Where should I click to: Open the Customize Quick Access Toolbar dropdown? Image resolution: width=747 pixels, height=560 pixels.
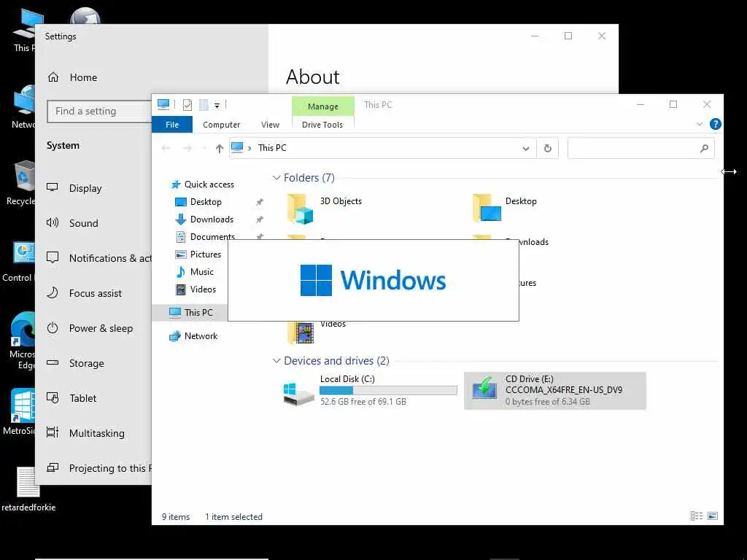pyautogui.click(x=217, y=106)
